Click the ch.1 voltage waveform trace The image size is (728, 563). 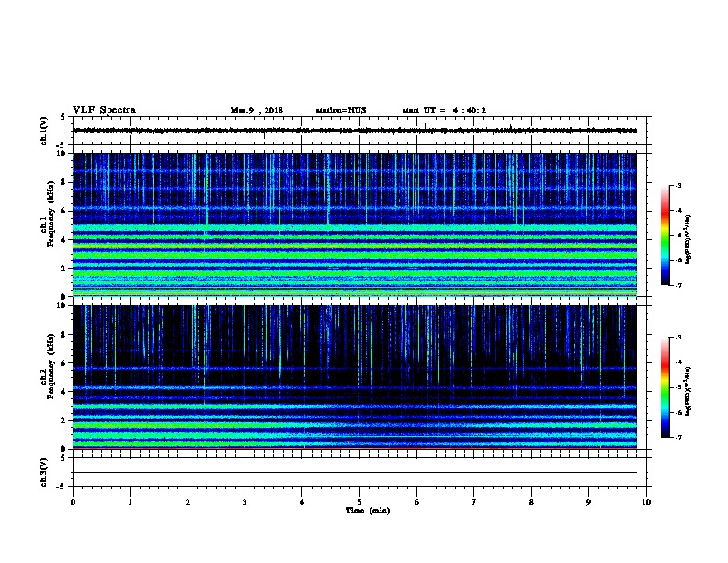point(355,131)
